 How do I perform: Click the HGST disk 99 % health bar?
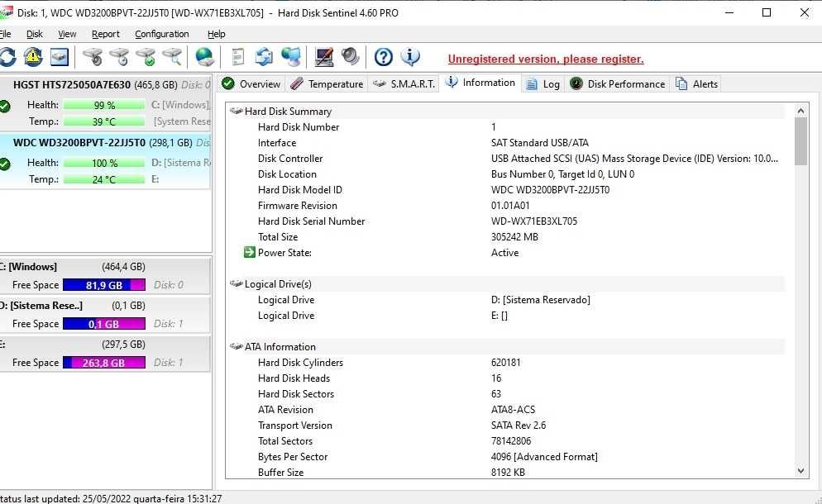(x=104, y=105)
